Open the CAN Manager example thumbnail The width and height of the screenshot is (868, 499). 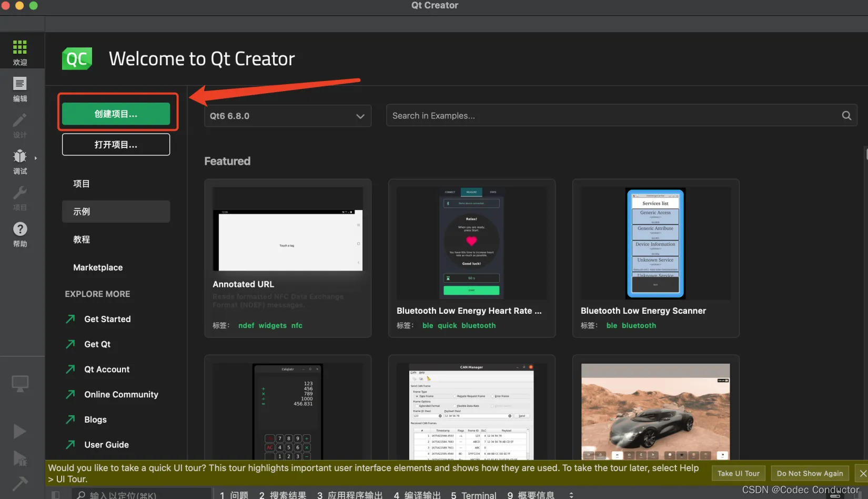coord(472,412)
